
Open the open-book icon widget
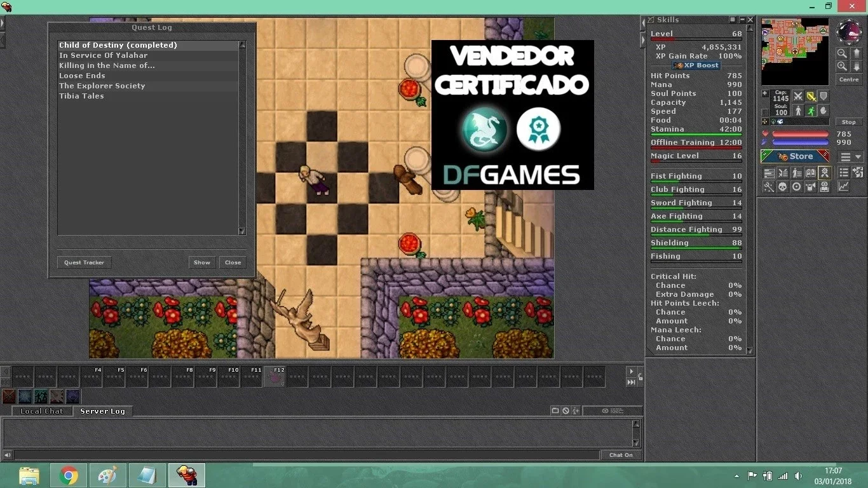click(810, 172)
